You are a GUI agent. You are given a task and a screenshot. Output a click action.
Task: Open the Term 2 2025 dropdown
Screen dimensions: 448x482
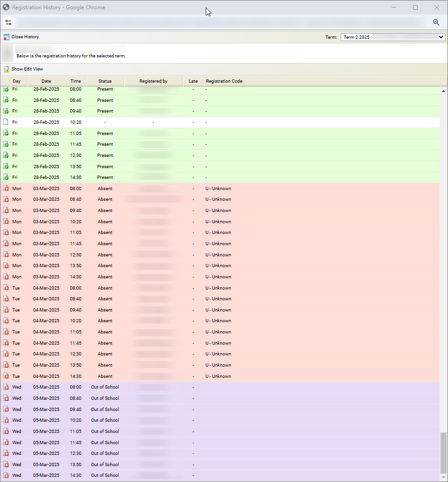[393, 37]
